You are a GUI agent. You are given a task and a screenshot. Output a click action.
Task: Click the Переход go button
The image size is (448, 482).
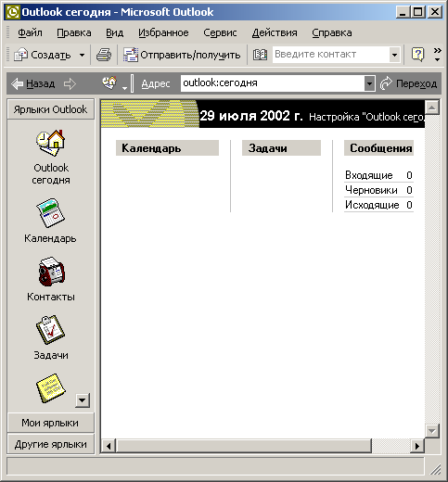(x=408, y=83)
